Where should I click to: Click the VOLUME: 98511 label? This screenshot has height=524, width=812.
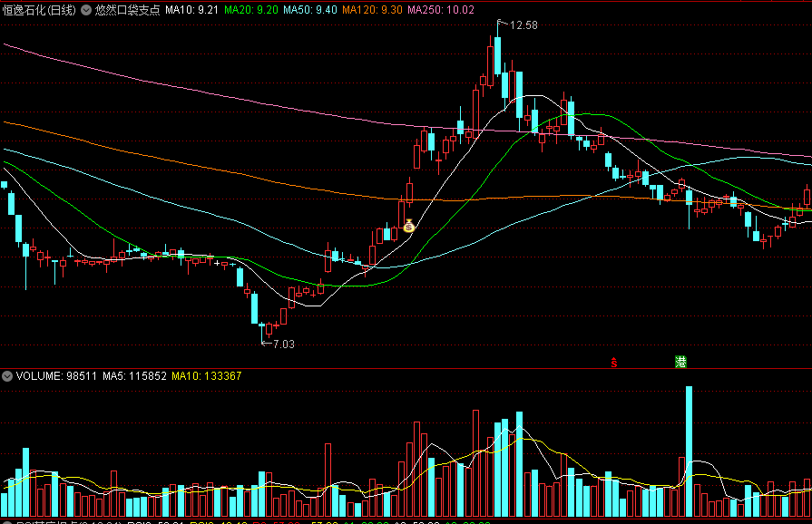click(x=56, y=376)
